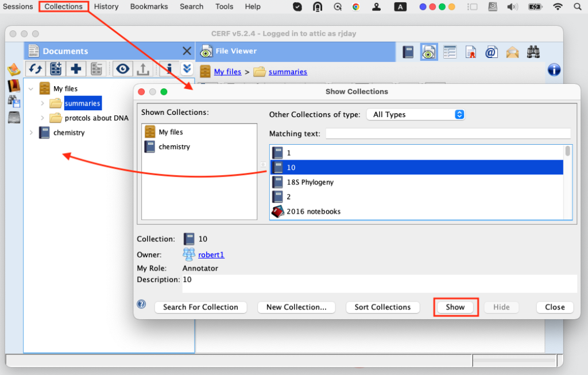Click the upload arrow icon in Documents toolbar
The width and height of the screenshot is (588, 375).
[143, 69]
